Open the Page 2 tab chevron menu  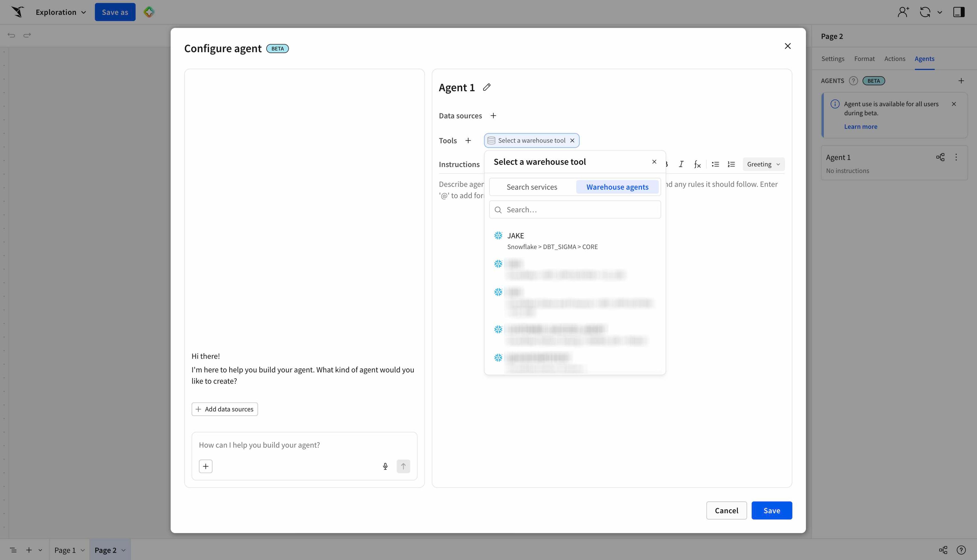coord(123,550)
